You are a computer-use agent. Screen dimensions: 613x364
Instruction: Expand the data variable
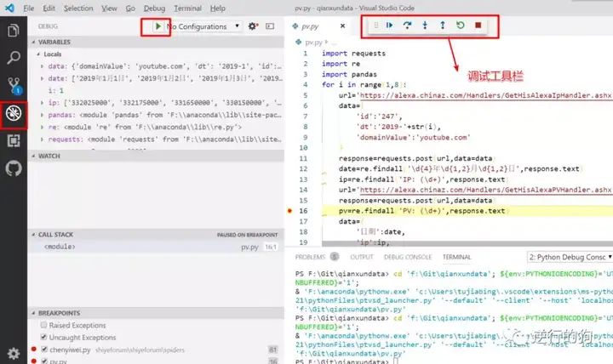point(42,66)
